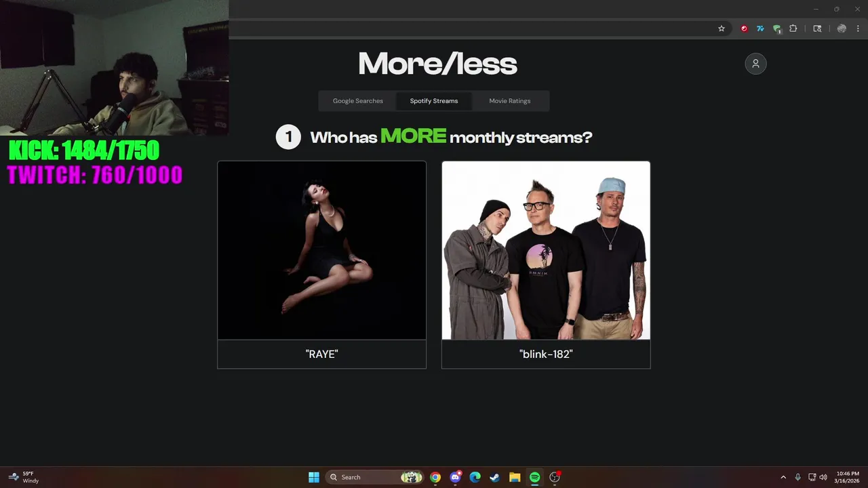
Task: Open the red circular browser extension
Action: (744, 28)
